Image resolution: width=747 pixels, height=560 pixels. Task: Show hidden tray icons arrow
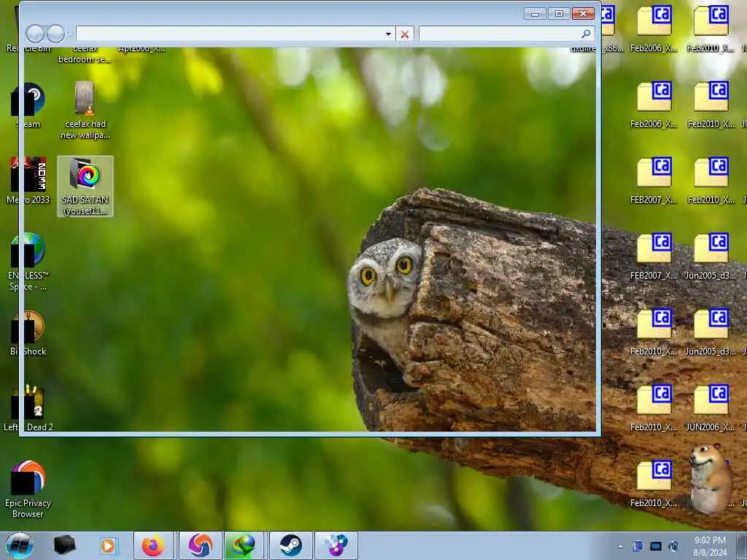[620, 547]
